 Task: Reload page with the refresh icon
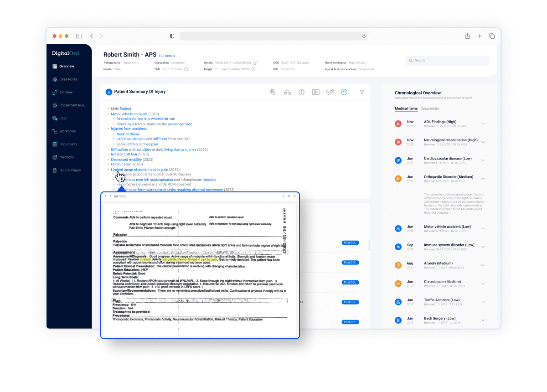tap(364, 36)
